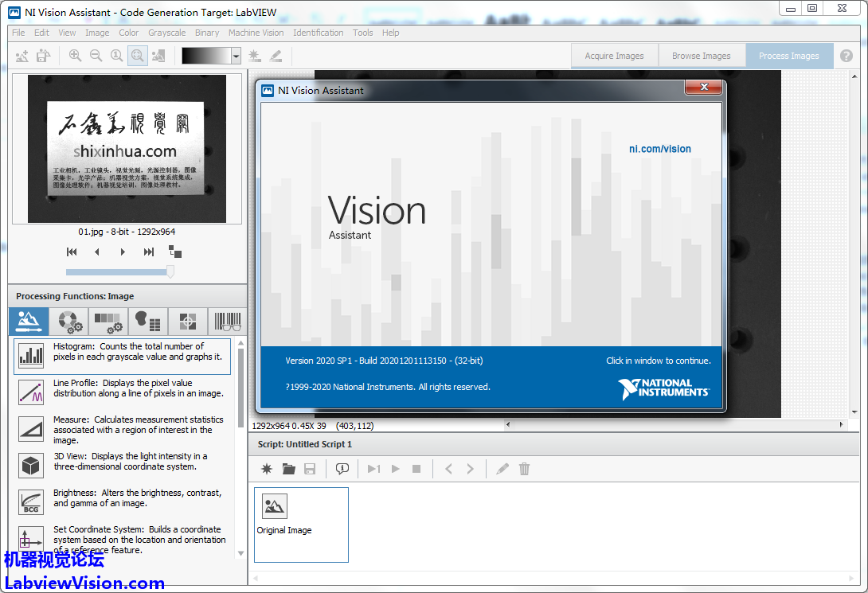
Task: Expand the grayscale palette dropdown arrow
Action: (x=236, y=56)
